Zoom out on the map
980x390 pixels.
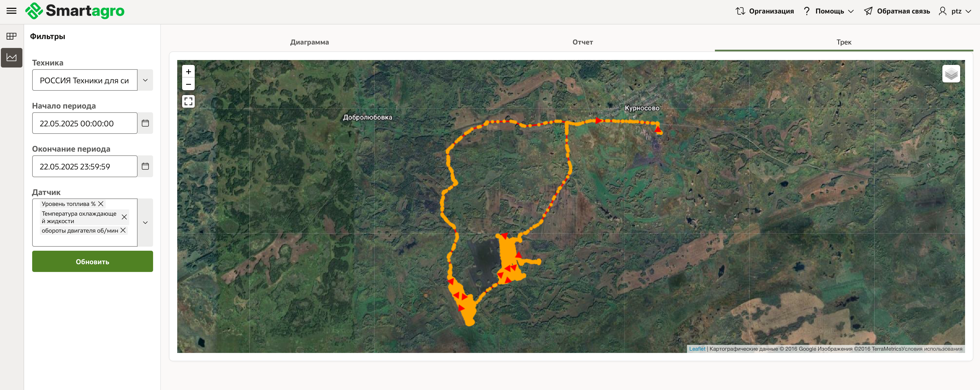[188, 84]
